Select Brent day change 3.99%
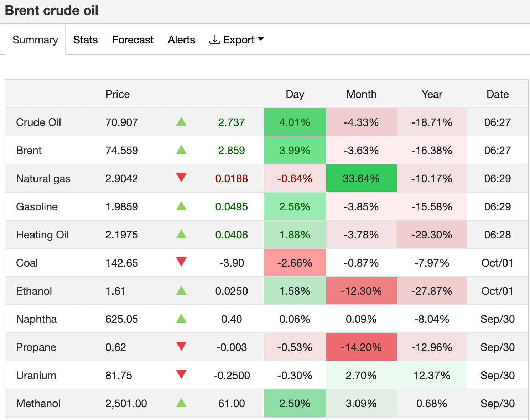The image size is (530, 420). coord(295,151)
